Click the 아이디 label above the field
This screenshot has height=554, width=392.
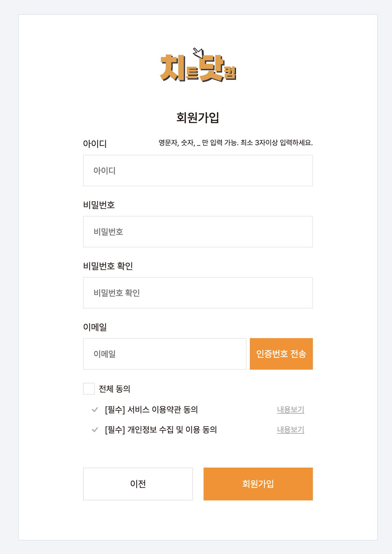point(95,144)
